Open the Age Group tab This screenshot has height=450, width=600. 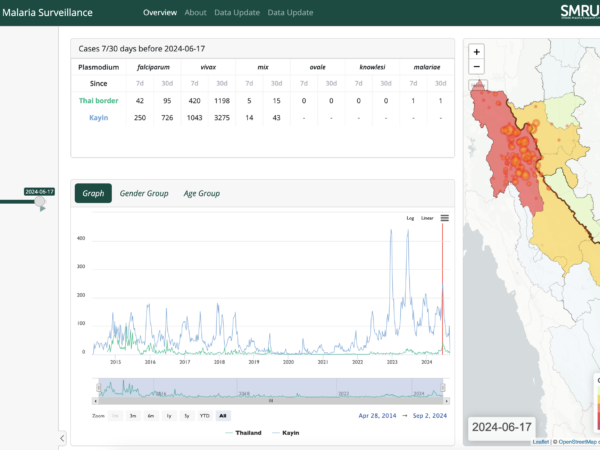[202, 193]
